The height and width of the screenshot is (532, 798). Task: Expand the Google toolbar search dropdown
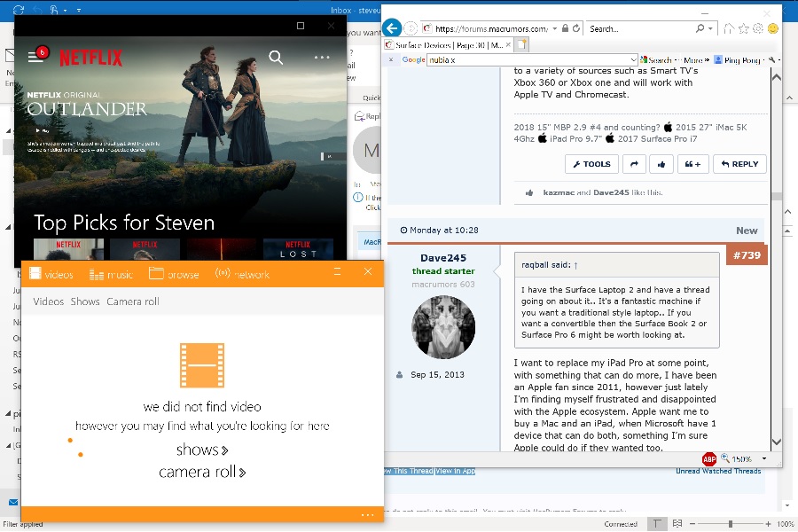[633, 60]
